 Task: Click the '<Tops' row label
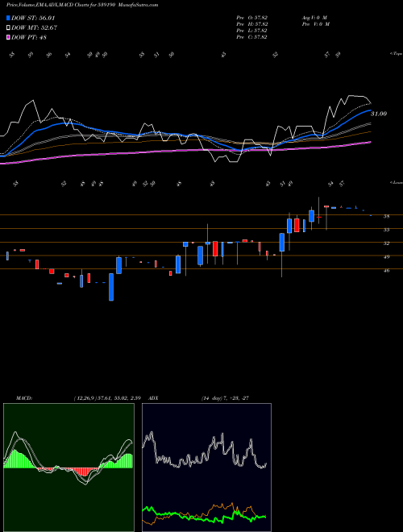[396, 54]
